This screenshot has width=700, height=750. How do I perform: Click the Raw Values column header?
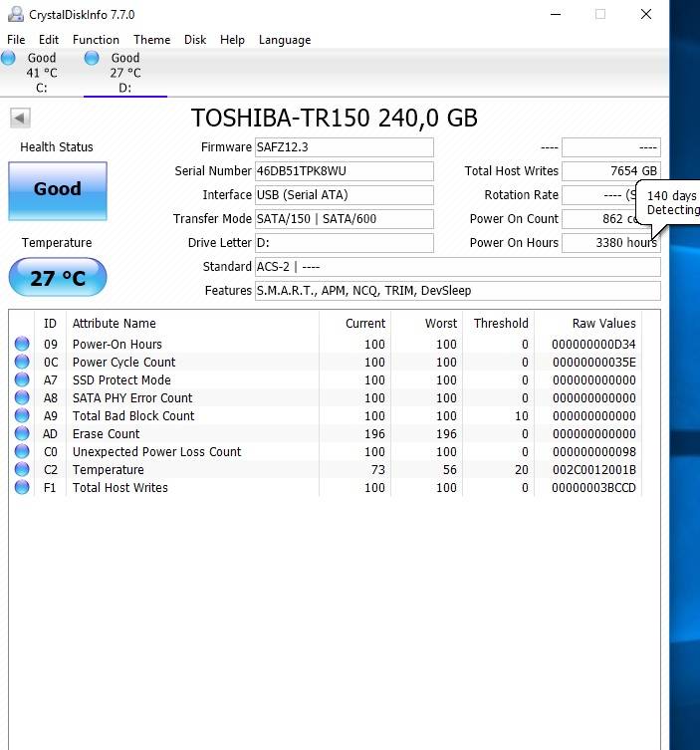point(603,324)
